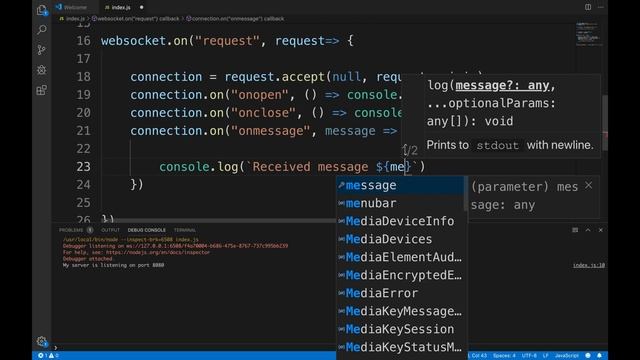The height and width of the screenshot is (360, 640).
Task: Click the unsaved dot on index.js tab
Action: (x=141, y=7)
